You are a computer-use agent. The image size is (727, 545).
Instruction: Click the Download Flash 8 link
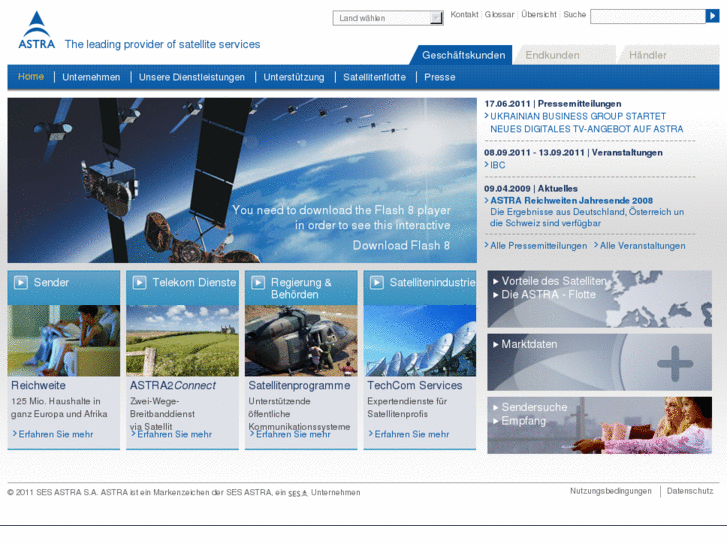(401, 245)
